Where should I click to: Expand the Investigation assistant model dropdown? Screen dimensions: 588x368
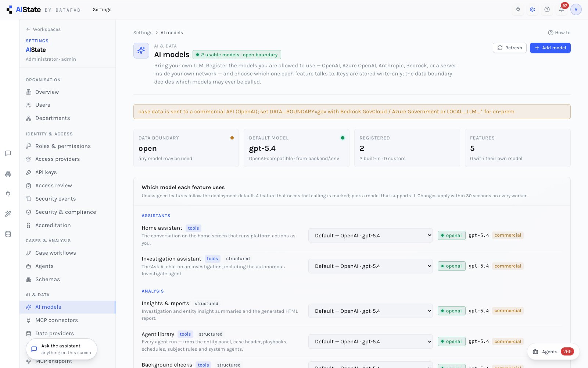click(x=371, y=266)
